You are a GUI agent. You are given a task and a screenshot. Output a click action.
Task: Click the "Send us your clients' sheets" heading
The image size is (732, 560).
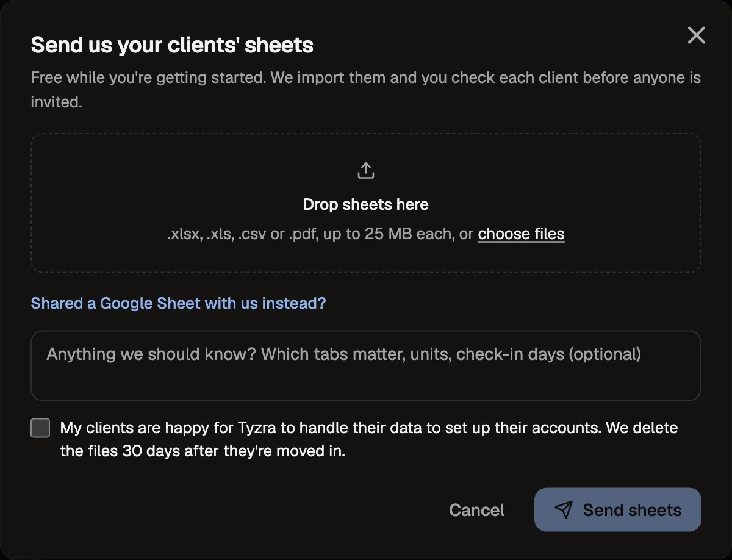tap(172, 45)
